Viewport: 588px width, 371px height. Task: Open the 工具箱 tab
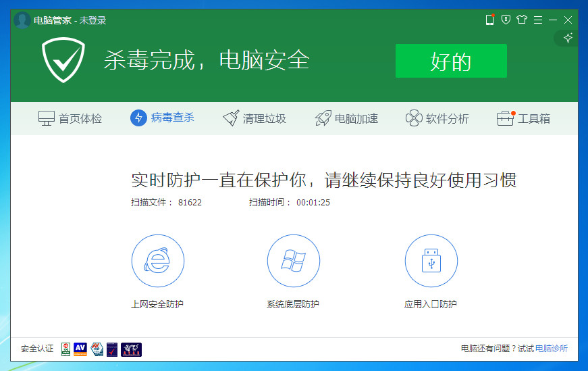coord(523,118)
